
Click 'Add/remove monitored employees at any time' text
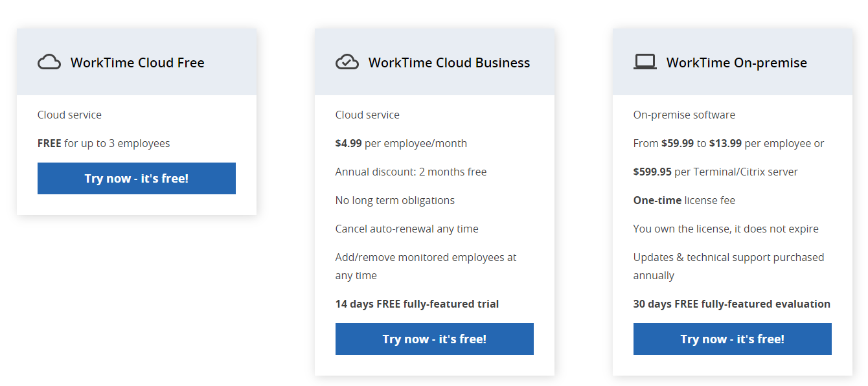click(x=426, y=266)
